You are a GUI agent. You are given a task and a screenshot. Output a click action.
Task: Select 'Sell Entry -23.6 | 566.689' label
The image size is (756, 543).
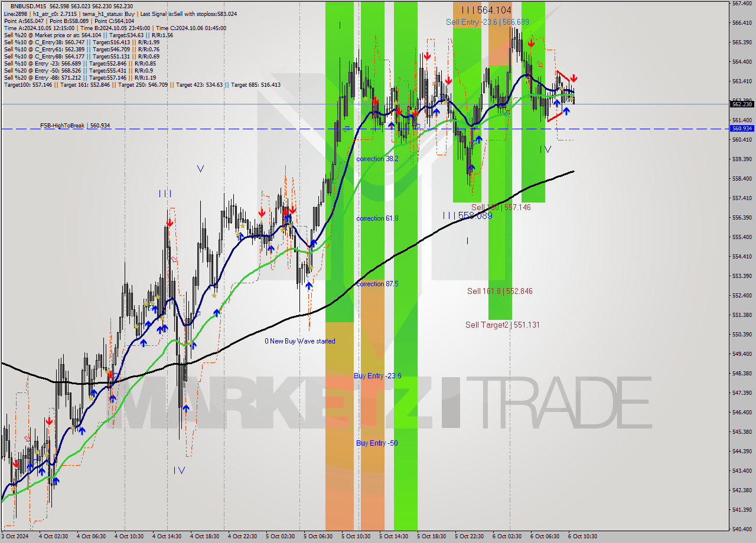pyautogui.click(x=487, y=22)
